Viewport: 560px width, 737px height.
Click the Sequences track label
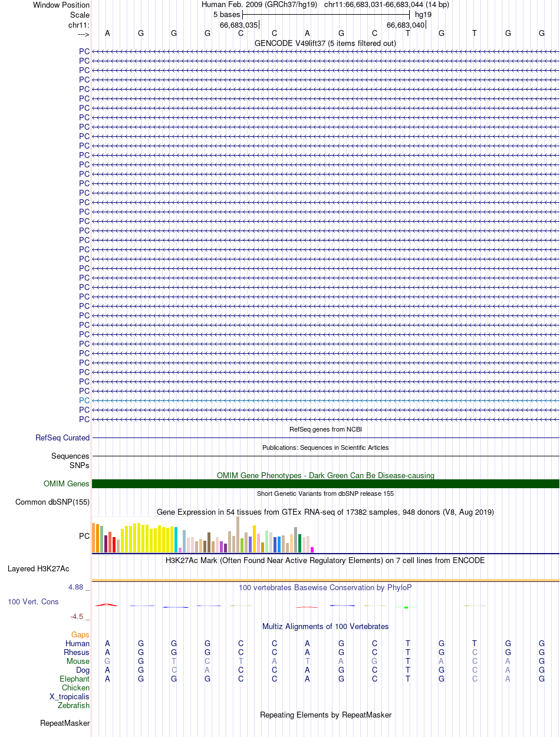[x=70, y=456]
